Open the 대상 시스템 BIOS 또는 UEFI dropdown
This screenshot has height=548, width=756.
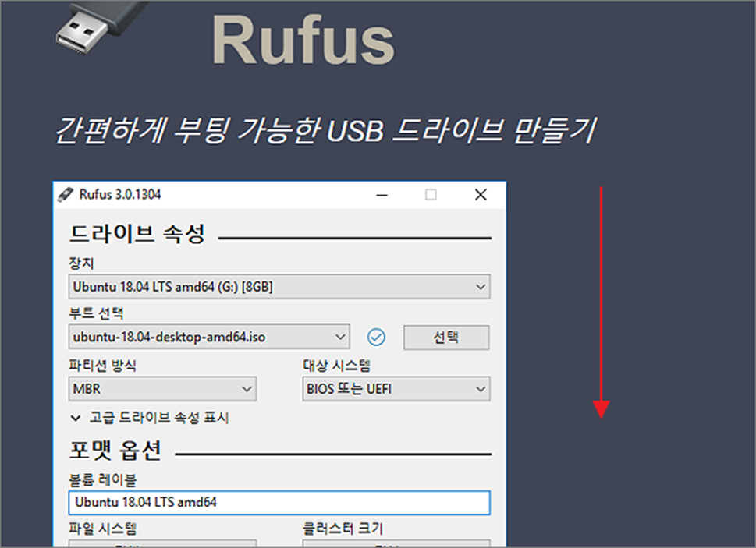pyautogui.click(x=396, y=389)
